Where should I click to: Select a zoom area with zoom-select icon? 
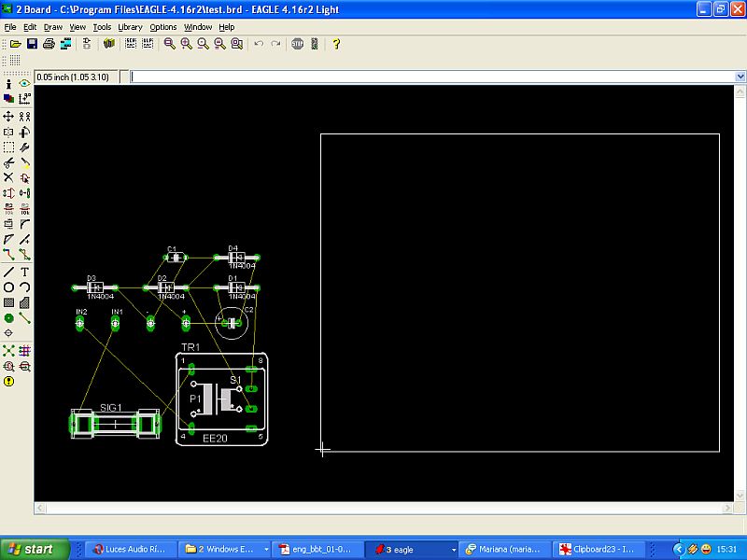pyautogui.click(x=237, y=44)
